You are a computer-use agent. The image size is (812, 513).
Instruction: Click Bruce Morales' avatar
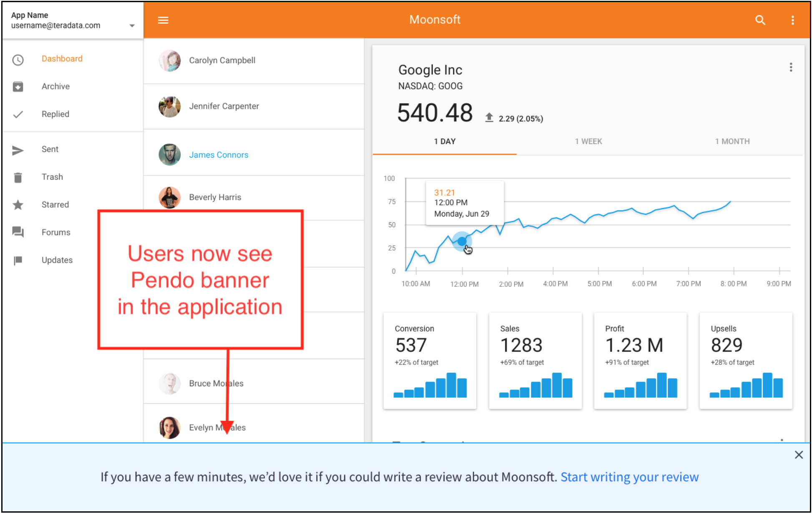(x=169, y=383)
